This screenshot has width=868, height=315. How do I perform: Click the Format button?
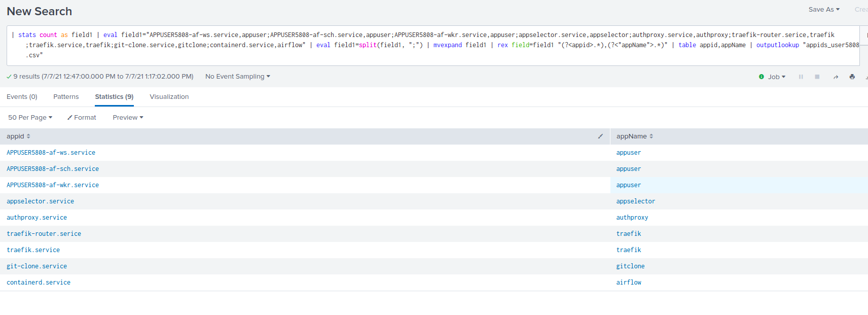click(x=82, y=118)
